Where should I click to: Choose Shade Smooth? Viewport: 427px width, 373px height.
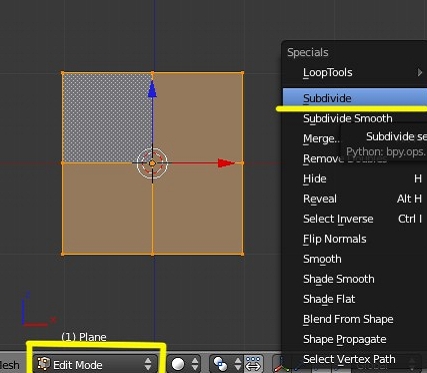[355, 279]
